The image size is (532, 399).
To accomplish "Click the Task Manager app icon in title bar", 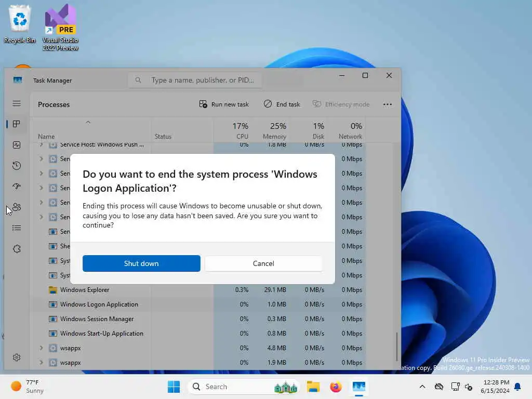I will (x=18, y=80).
